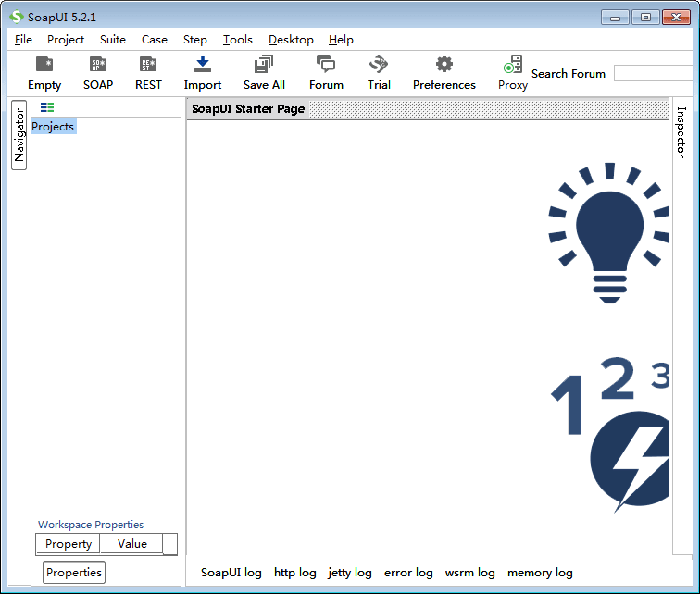Click the green navigator list icon
Screen dimensions: 700x594
[x=47, y=108]
